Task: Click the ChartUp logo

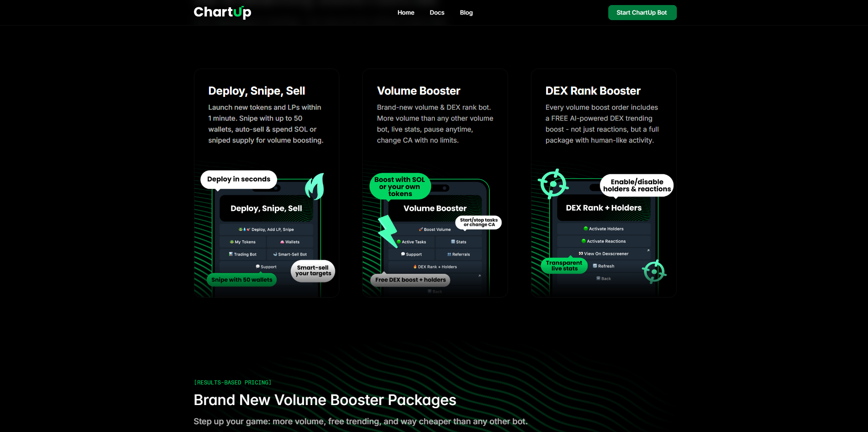Action: click(x=222, y=12)
